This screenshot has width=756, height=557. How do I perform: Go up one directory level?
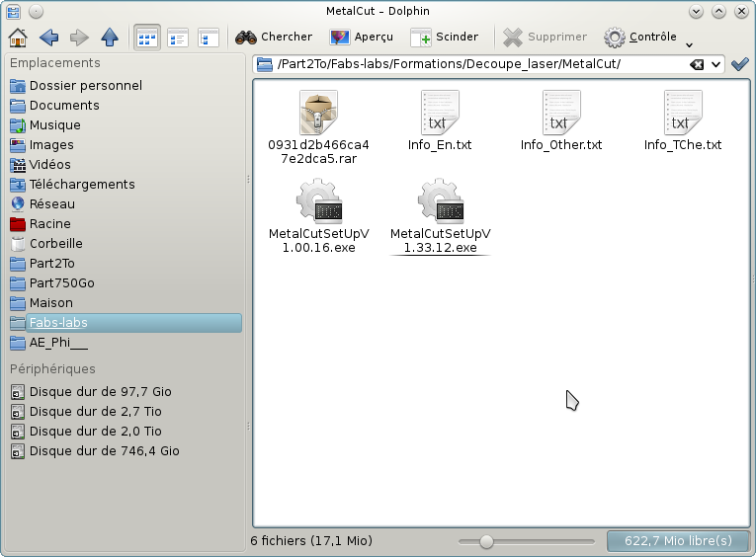tap(110, 38)
